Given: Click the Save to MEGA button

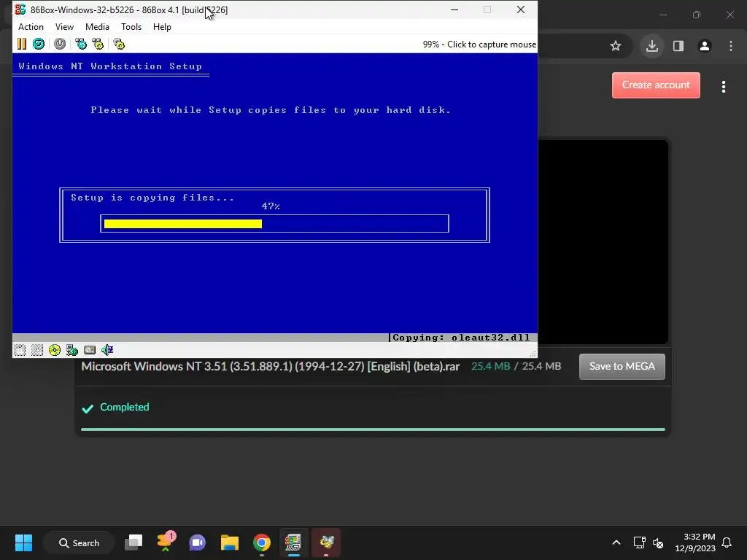Looking at the screenshot, I should [622, 367].
